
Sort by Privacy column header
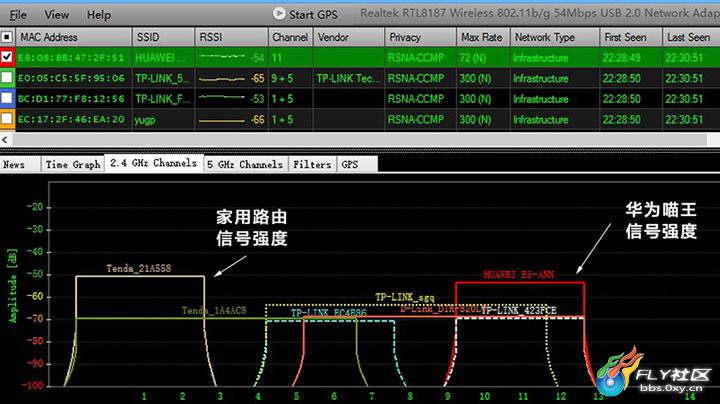[420, 37]
